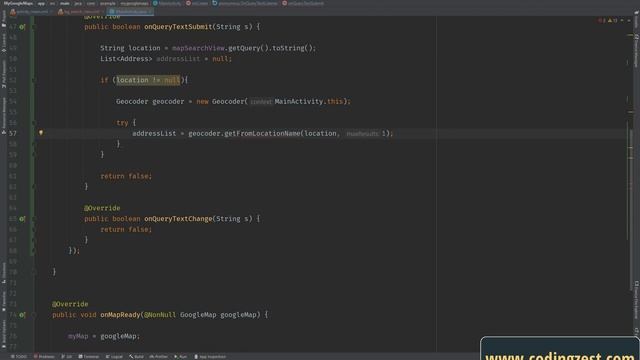Open the Project panel from left sidebar
The width and height of the screenshot is (640, 360).
click(4, 19)
